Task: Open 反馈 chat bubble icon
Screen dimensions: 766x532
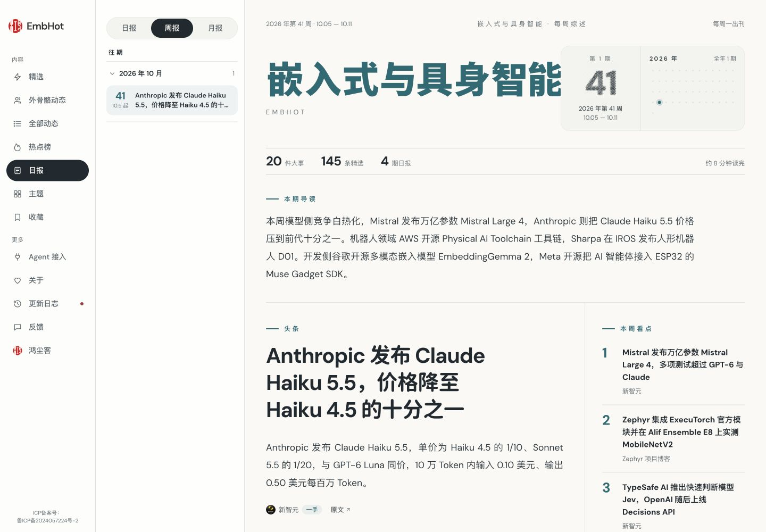Action: coord(18,327)
